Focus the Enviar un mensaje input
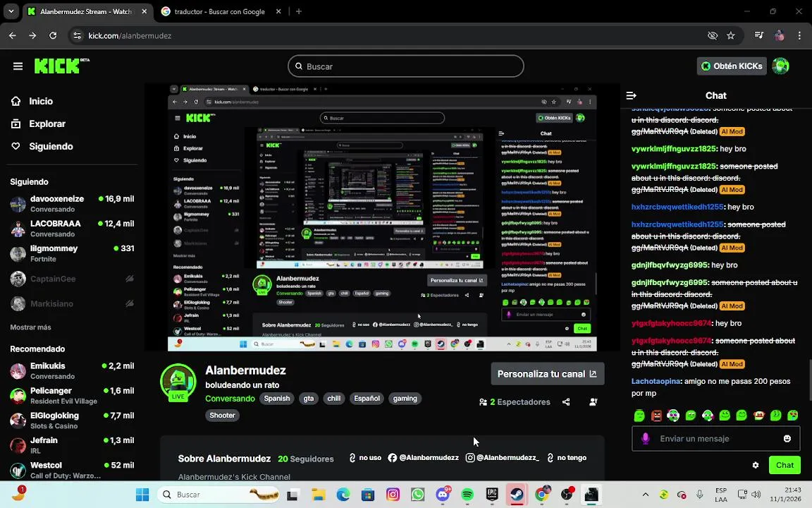The height and width of the screenshot is (508, 812). (716, 439)
